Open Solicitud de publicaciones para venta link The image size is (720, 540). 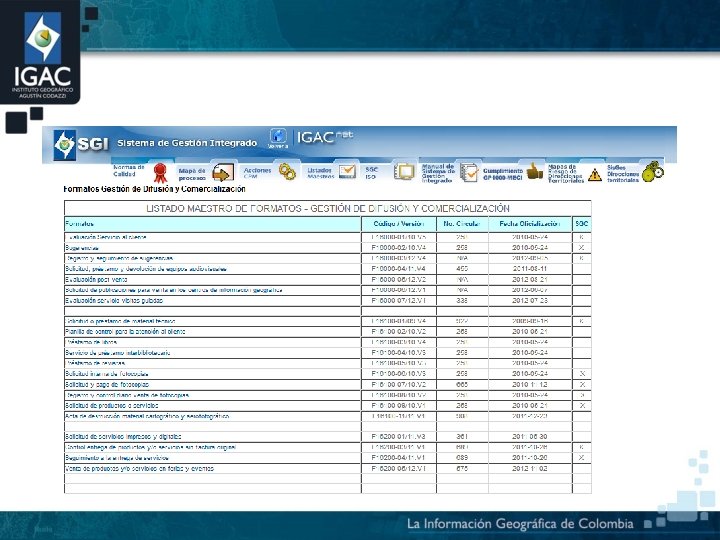pos(174,290)
